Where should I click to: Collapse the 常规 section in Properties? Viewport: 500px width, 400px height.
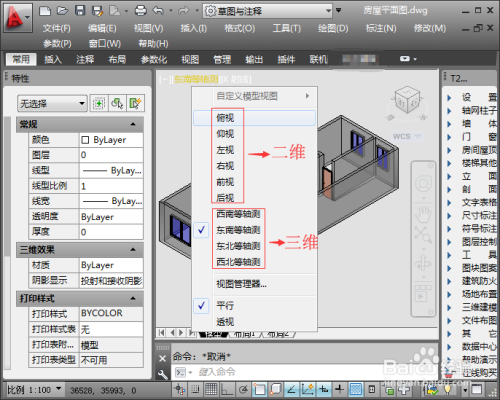tap(133, 124)
